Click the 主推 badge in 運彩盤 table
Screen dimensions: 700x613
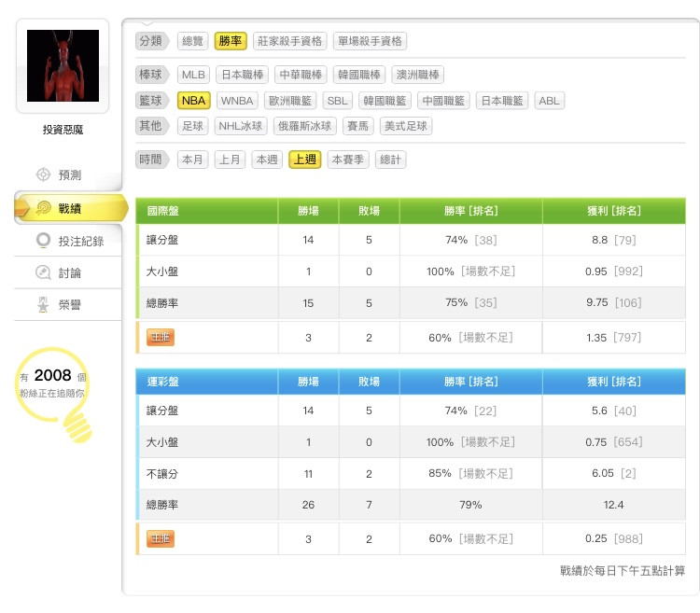click(x=161, y=539)
